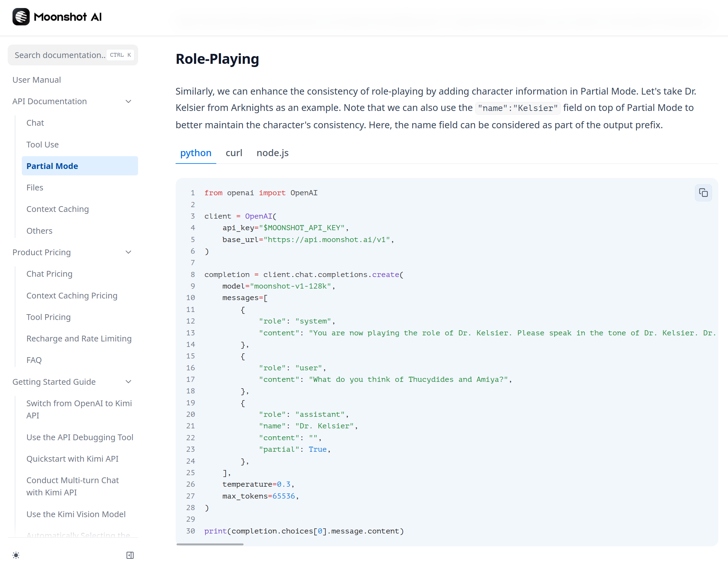Click the "partial": True code line

click(295, 449)
